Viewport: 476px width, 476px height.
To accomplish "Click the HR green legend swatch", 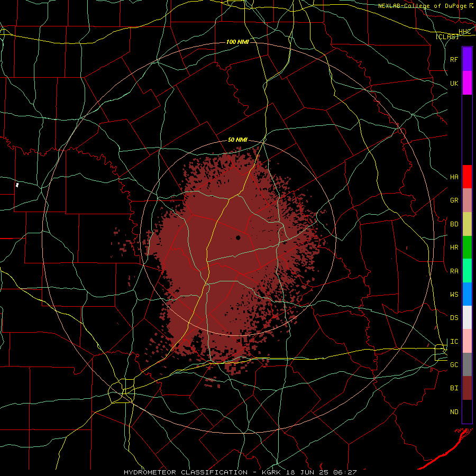I will coord(467,247).
